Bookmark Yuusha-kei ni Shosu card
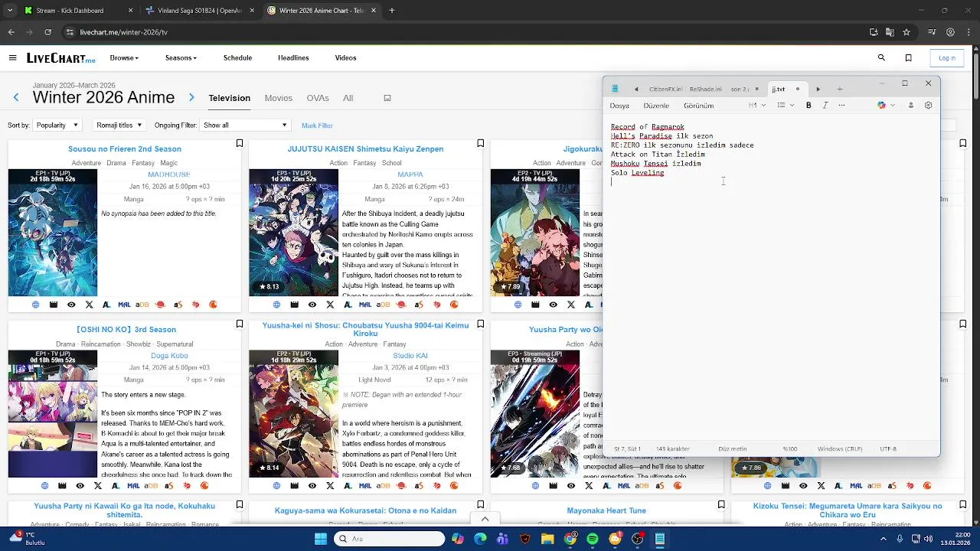Image resolution: width=980 pixels, height=551 pixels. tap(481, 324)
